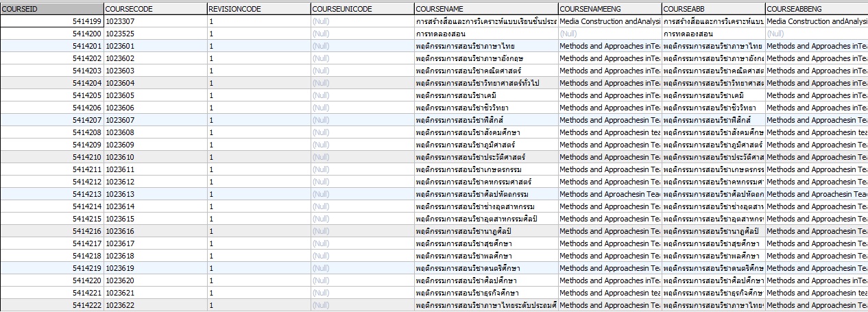Click COURSEABBENG (Null) cell in row 5414200
This screenshot has width=868, height=312.
point(817,34)
